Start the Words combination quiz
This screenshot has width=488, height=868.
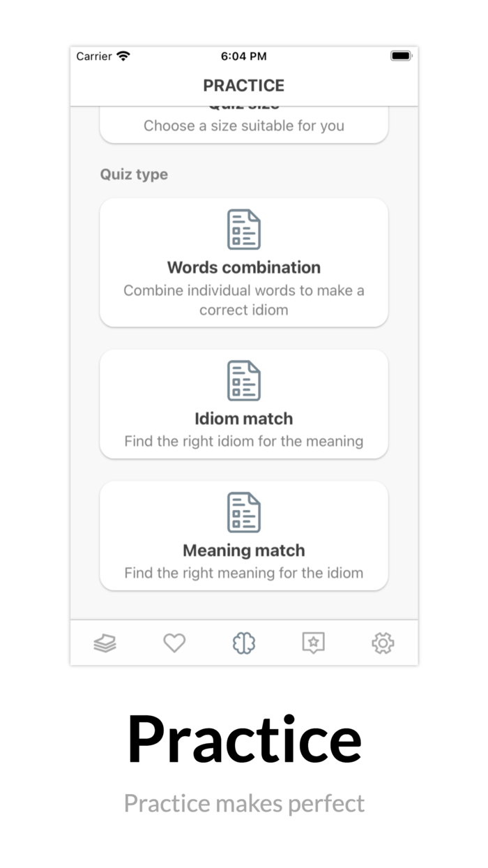tap(244, 268)
